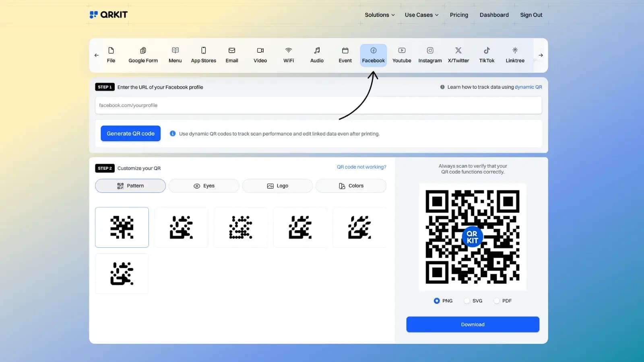Select the Google Form QR option

(143, 55)
